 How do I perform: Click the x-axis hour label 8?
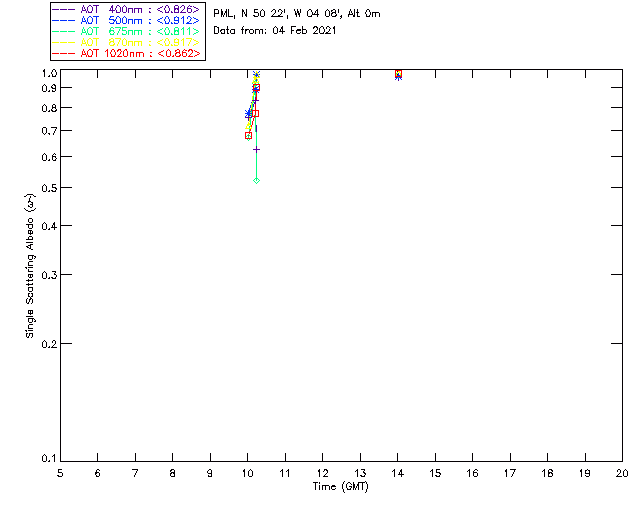coord(173,473)
